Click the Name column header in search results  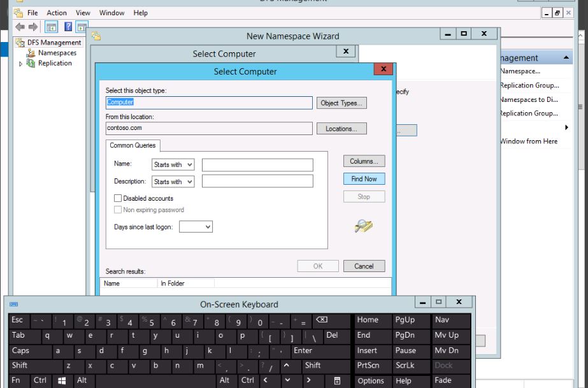129,284
